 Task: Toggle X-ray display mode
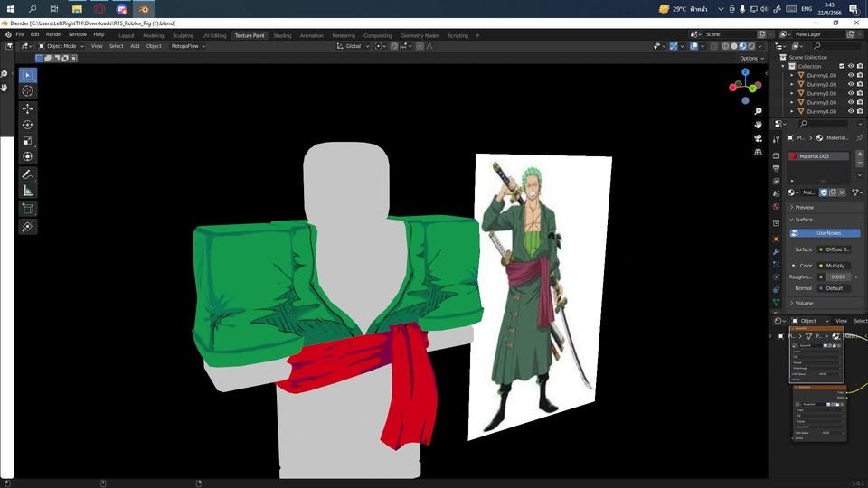coord(713,46)
